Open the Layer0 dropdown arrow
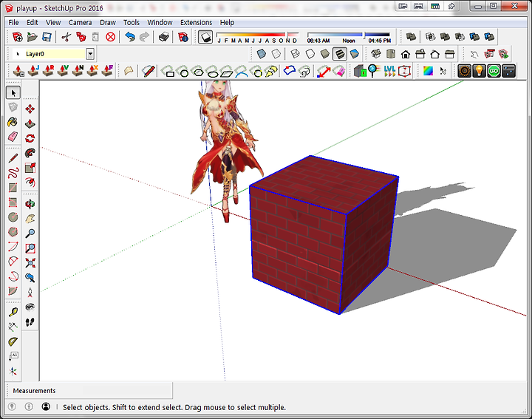The width and height of the screenshot is (532, 419). pos(90,54)
